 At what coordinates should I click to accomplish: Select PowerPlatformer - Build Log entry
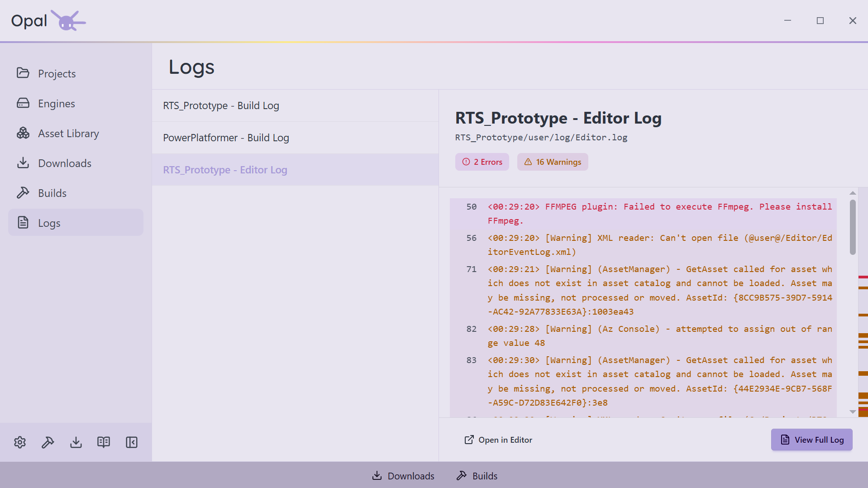click(295, 138)
